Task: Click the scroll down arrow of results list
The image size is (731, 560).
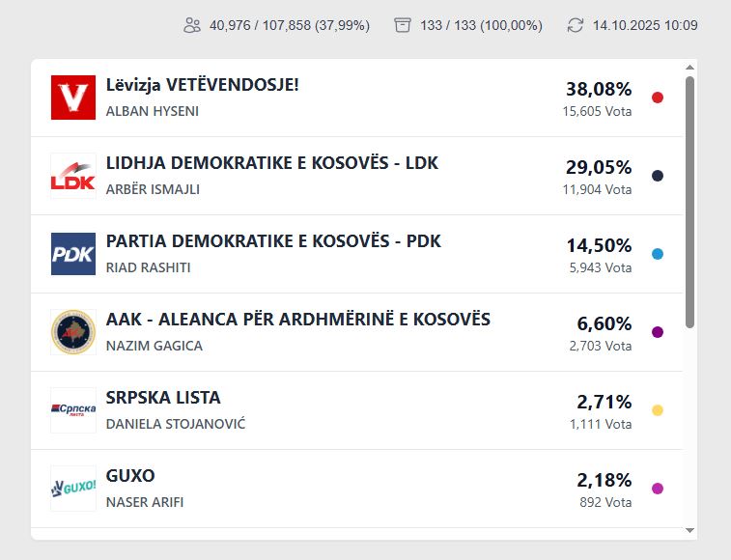Action: (689, 530)
